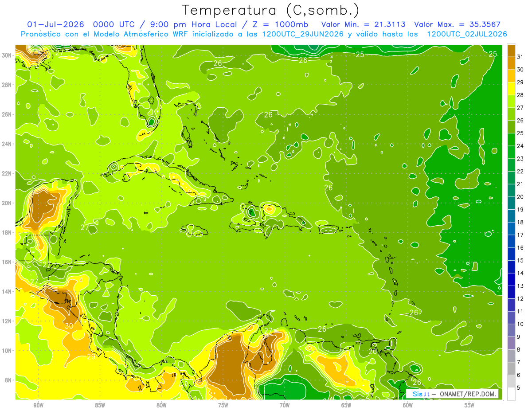Click the "30" contour label over Central America
This screenshot has width=532, height=411.
coord(69,326)
